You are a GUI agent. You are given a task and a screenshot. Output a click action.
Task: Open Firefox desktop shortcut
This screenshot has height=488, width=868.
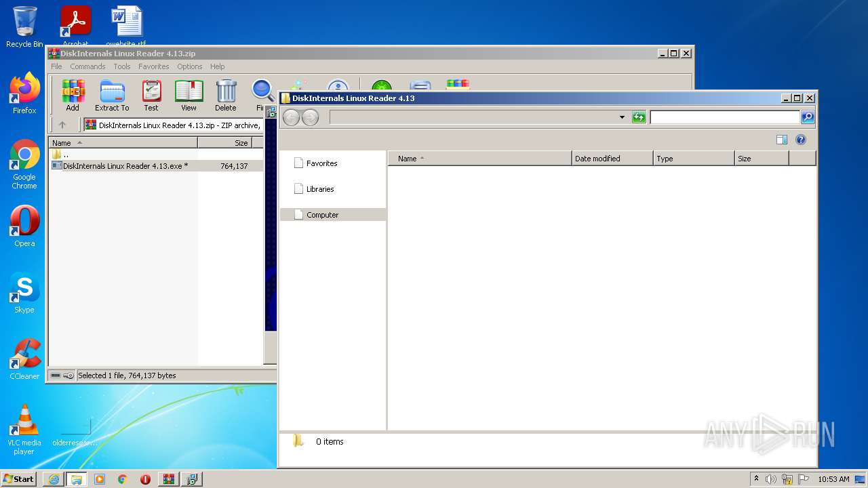(24, 93)
